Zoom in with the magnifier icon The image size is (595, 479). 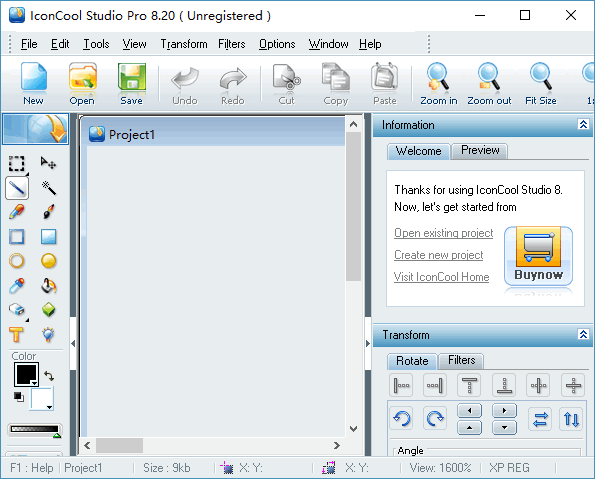(439, 84)
